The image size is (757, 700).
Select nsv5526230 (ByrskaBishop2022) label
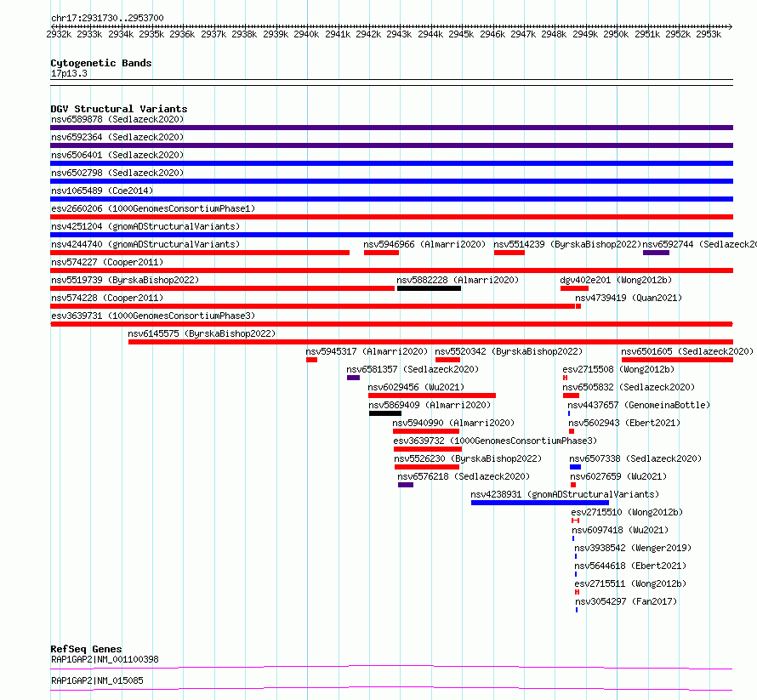point(469,458)
